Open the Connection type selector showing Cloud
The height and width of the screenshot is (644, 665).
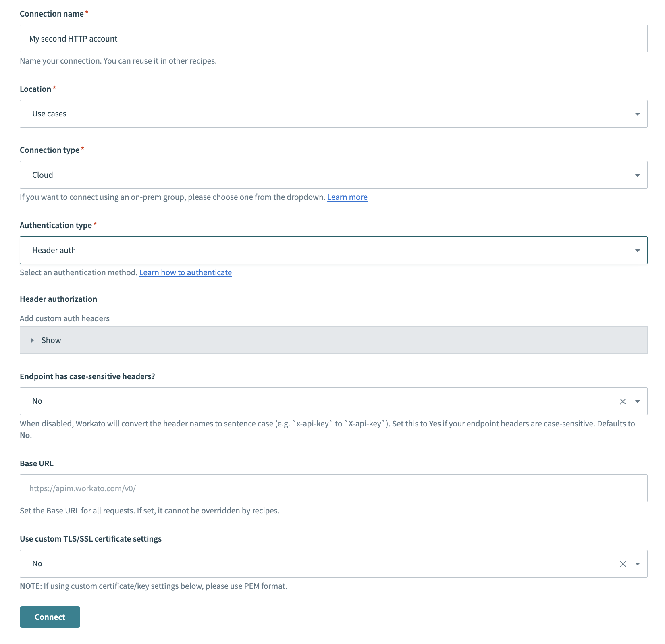coord(322,175)
